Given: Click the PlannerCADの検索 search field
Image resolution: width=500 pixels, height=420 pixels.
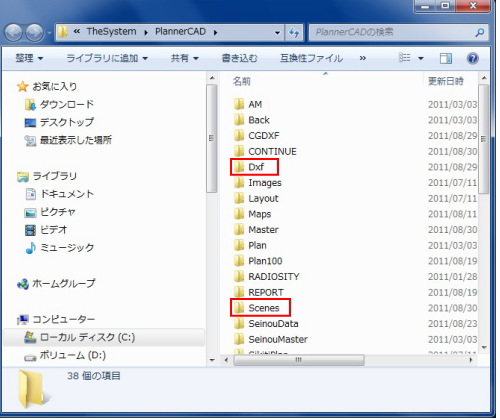Looking at the screenshot, I should click(398, 32).
